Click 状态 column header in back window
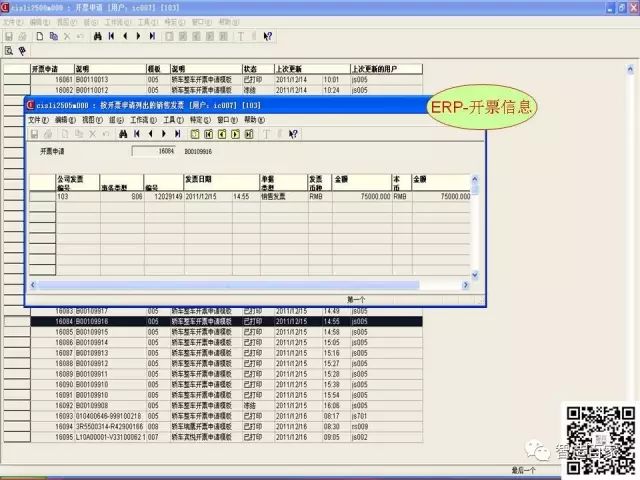The width and height of the screenshot is (640, 480). tap(258, 69)
